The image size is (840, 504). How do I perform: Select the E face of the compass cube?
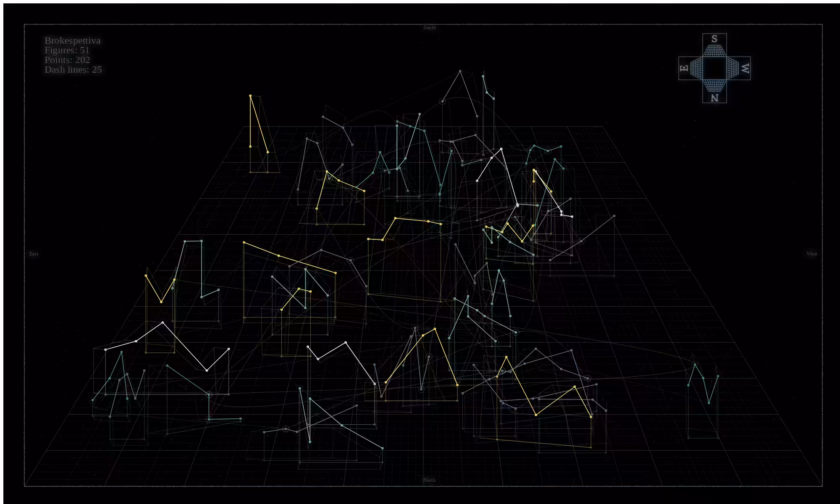(x=690, y=68)
